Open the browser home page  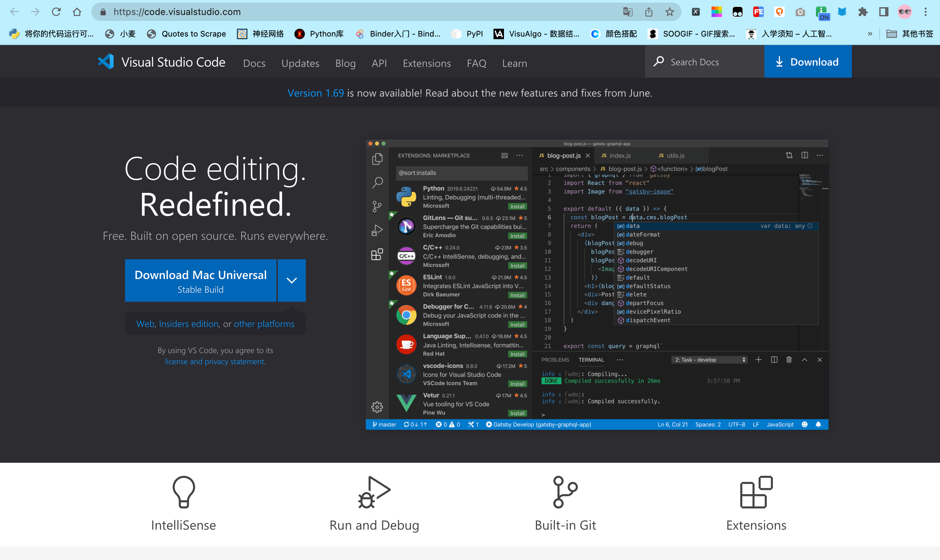77,12
